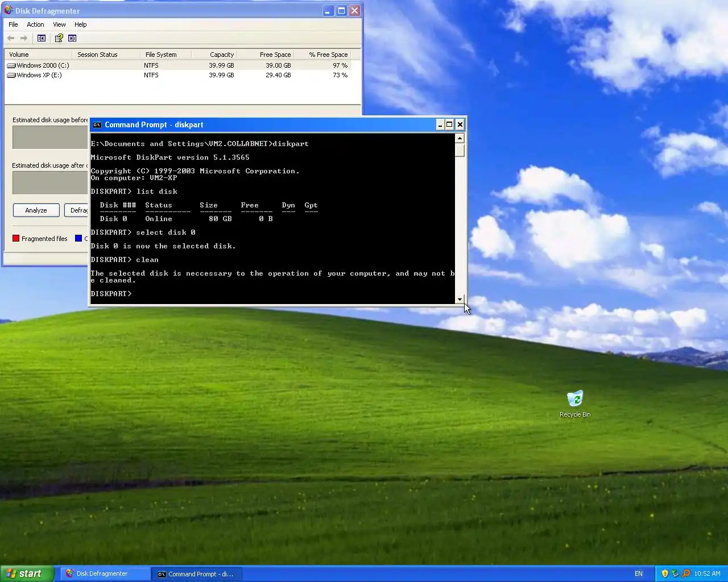Open the help properties toolbar icon
728x582 pixels.
pos(59,38)
